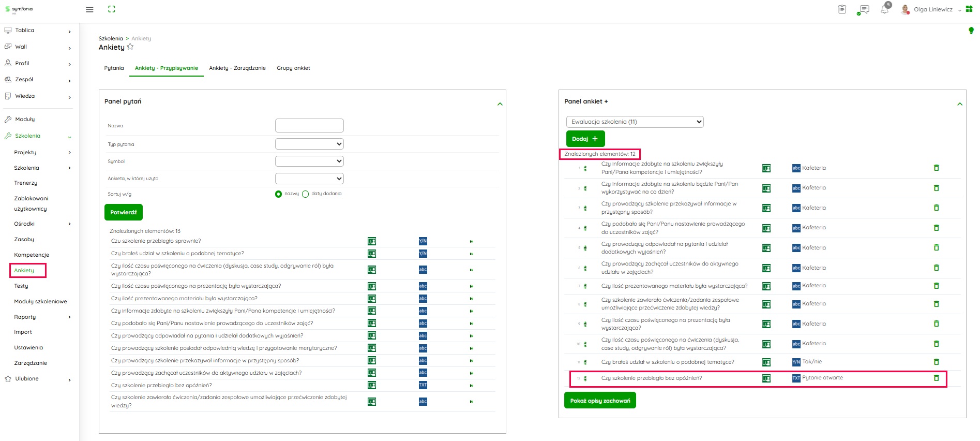The width and height of the screenshot is (980, 441).
Task: Open the 'Grupy ankiet' tab
Action: coord(293,68)
